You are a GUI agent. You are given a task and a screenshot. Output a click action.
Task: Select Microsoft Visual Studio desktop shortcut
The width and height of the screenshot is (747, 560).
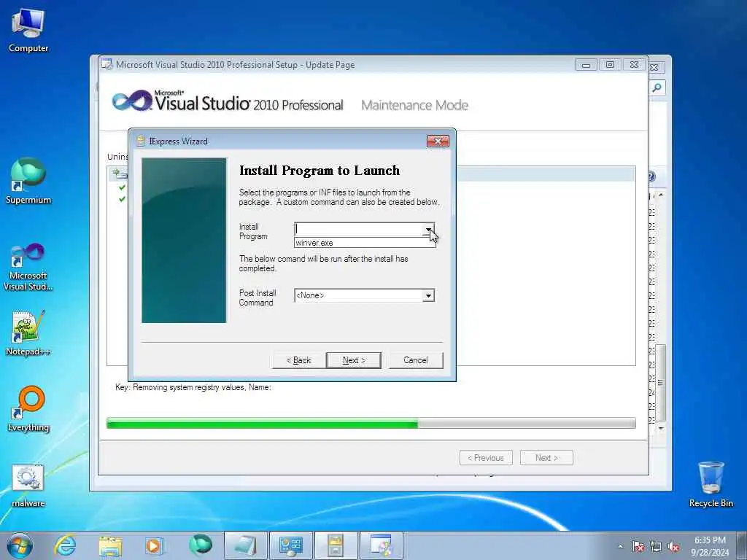tap(28, 267)
